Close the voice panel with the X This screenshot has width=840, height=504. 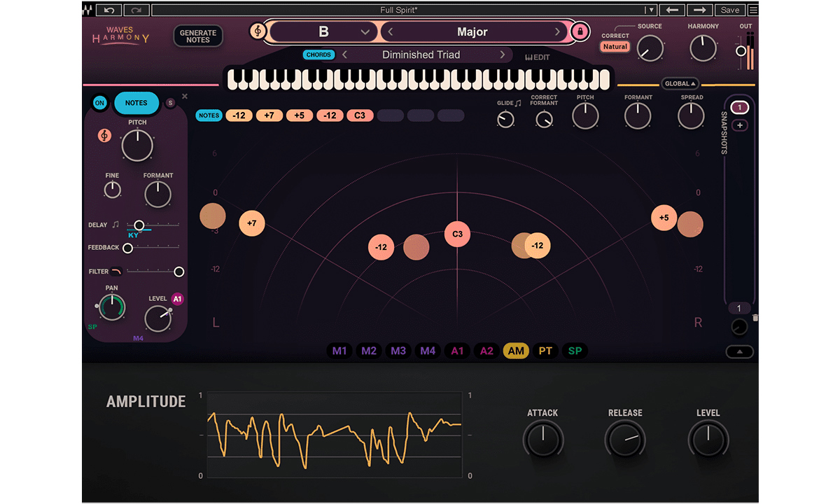point(185,97)
